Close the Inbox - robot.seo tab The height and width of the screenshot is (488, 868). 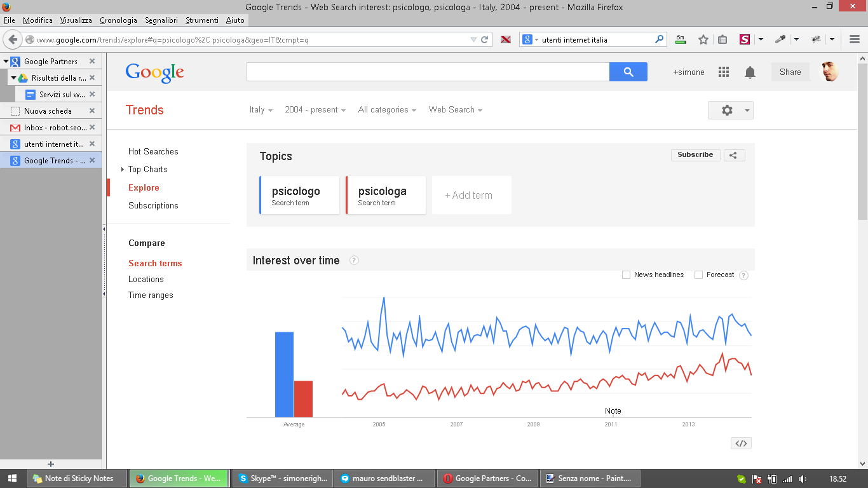92,128
